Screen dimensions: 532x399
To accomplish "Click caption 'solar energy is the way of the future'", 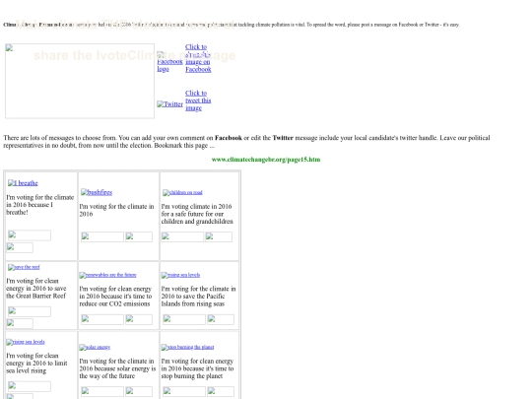I will (x=117, y=372).
